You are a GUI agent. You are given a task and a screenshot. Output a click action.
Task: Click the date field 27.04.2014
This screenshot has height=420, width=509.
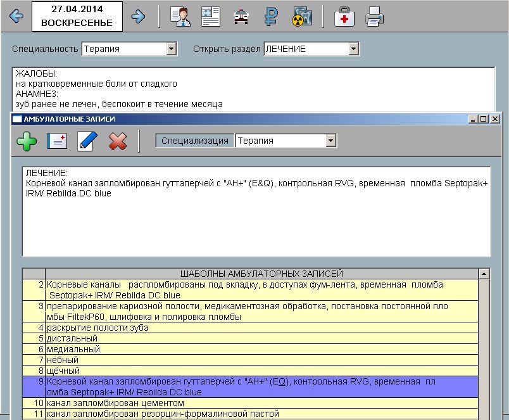77,16
